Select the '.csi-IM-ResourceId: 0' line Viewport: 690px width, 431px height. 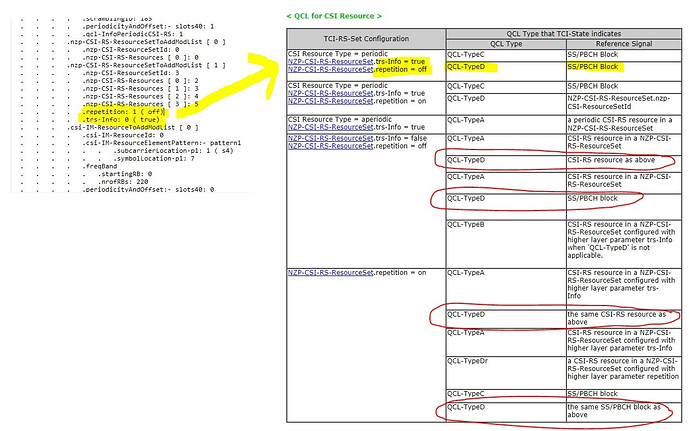(123, 135)
